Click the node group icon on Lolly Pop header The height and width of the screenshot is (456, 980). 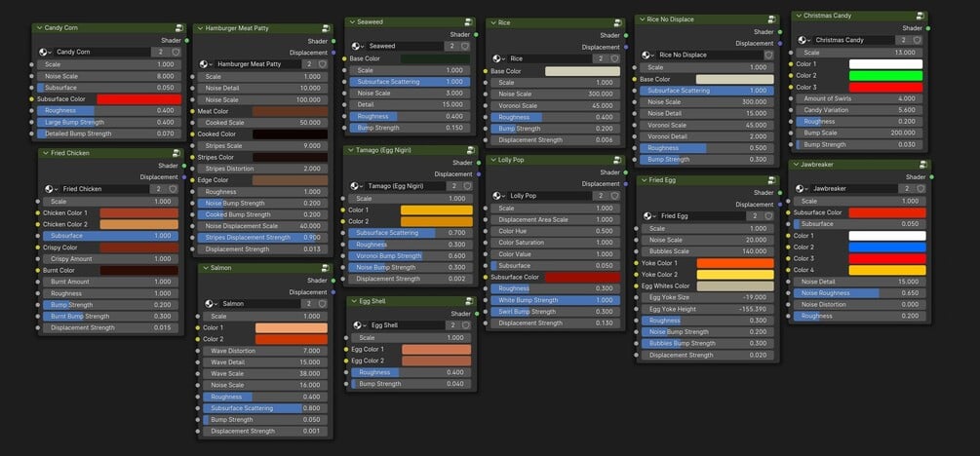(616, 161)
